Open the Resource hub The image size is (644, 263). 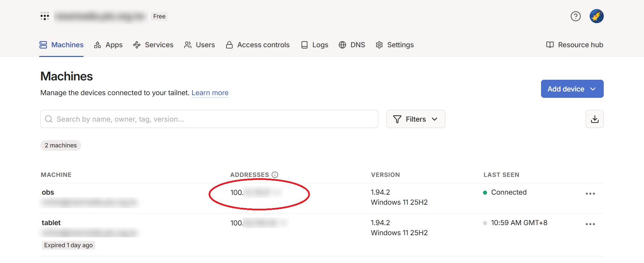tap(575, 45)
